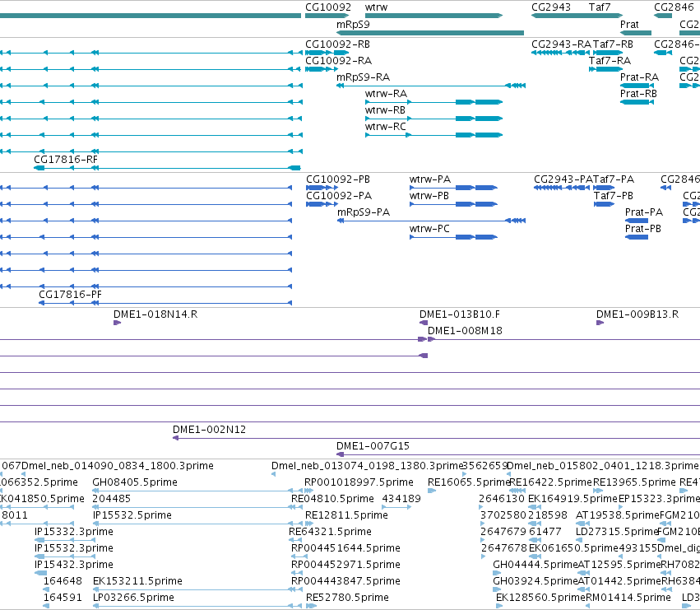The image size is (700, 610).
Task: Open the EK153211.5prime EST label
Action: tap(137, 581)
